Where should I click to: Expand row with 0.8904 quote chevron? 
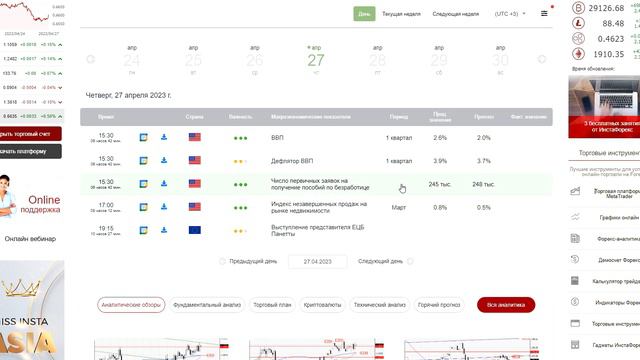click(60, 88)
